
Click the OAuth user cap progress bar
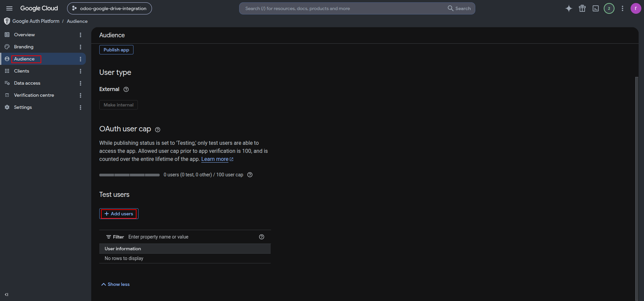point(129,175)
